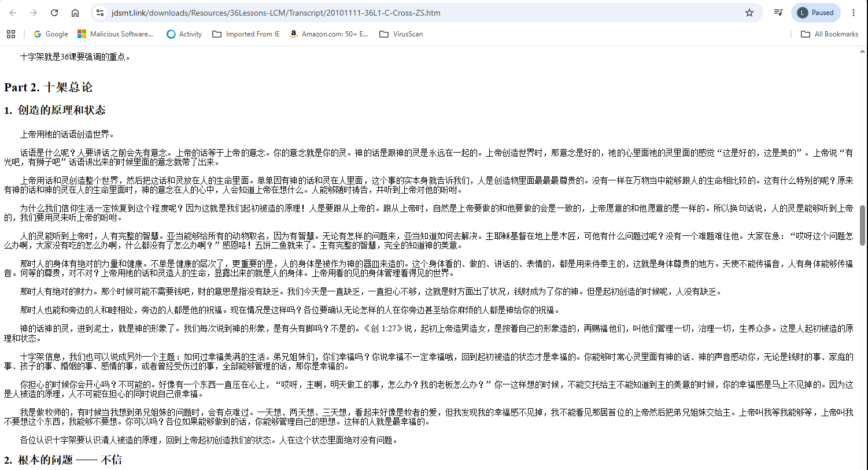This screenshot has height=470, width=868.
Task: View site information icon in address bar
Action: pyautogui.click(x=100, y=13)
